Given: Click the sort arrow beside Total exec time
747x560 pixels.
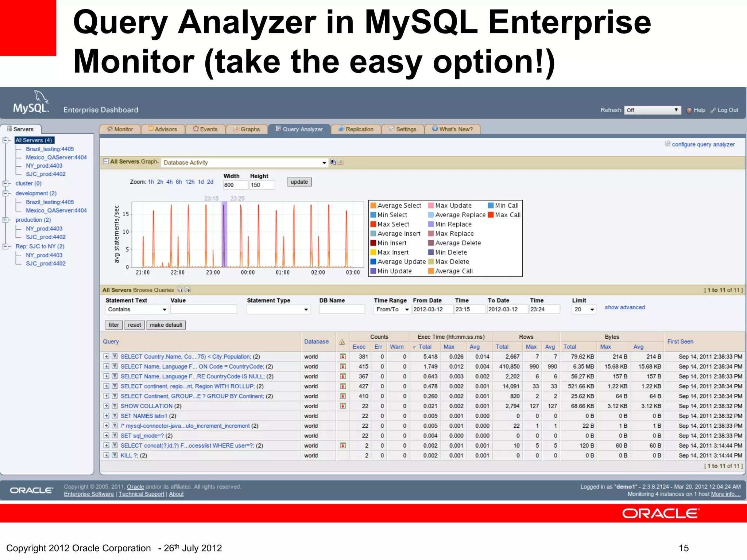Looking at the screenshot, I should click(x=415, y=347).
